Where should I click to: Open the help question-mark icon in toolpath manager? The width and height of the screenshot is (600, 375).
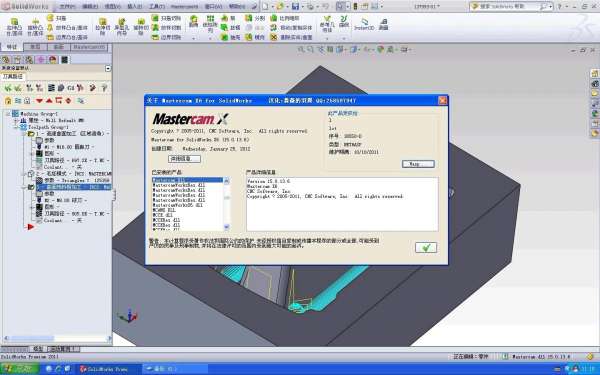pyautogui.click(x=104, y=88)
